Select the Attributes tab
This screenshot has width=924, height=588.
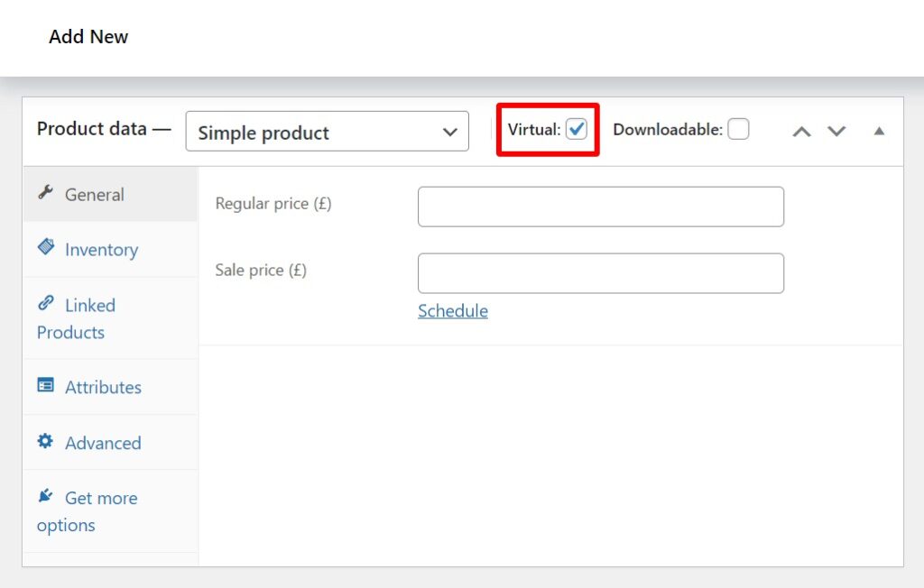point(103,386)
